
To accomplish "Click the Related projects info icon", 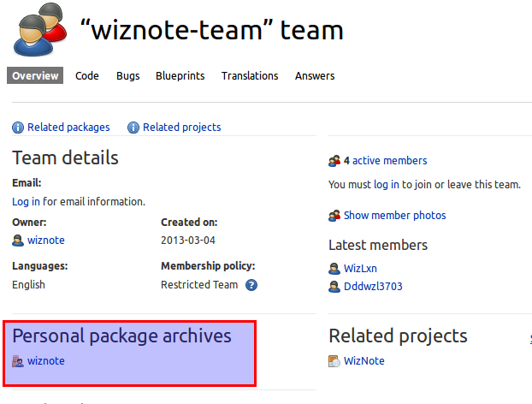I will click(x=133, y=128).
